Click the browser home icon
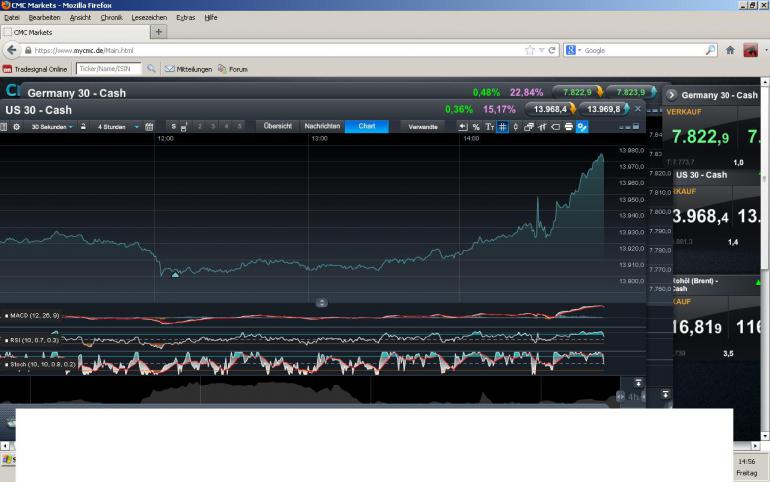 [730, 50]
